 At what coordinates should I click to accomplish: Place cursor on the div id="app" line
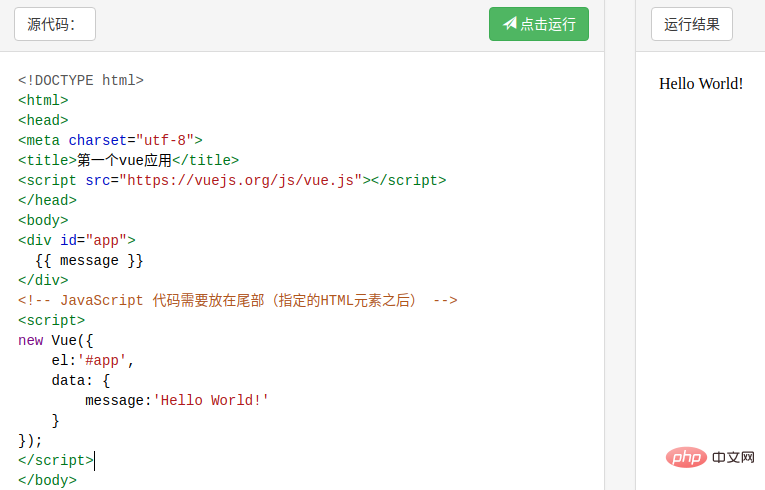(76, 240)
